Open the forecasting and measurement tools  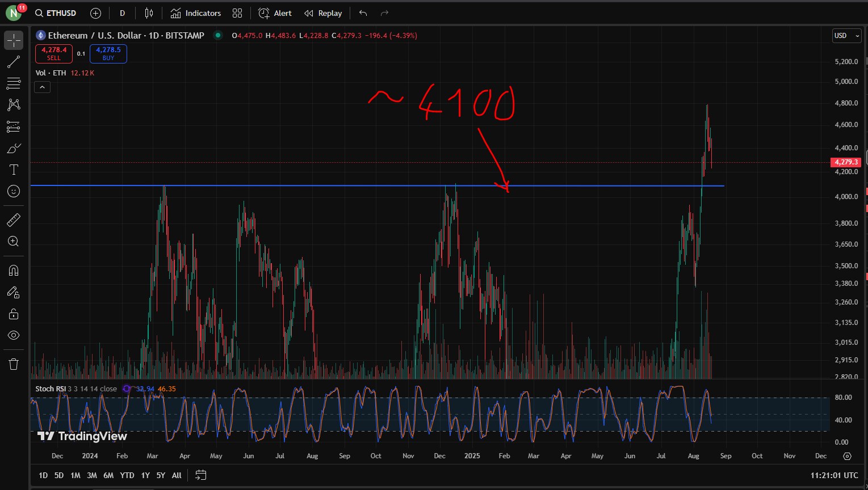tap(14, 126)
